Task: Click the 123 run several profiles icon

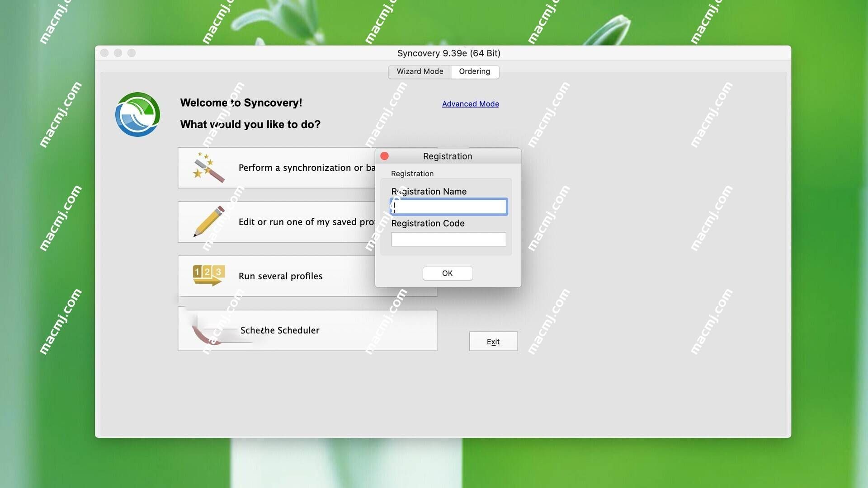Action: pyautogui.click(x=208, y=275)
